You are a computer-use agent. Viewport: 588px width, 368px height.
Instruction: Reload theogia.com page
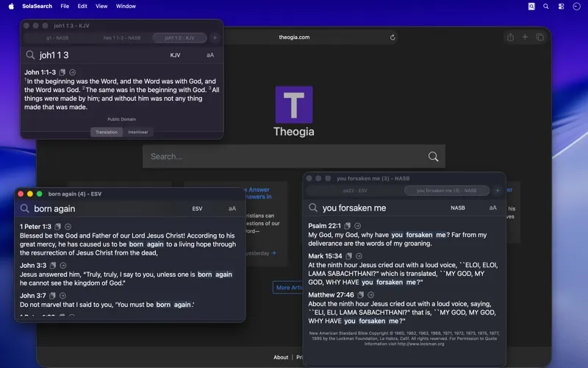pos(392,38)
